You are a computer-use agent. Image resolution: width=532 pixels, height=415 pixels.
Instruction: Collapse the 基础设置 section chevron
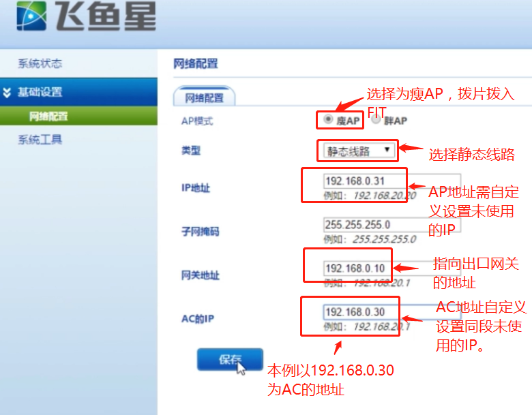point(7,92)
